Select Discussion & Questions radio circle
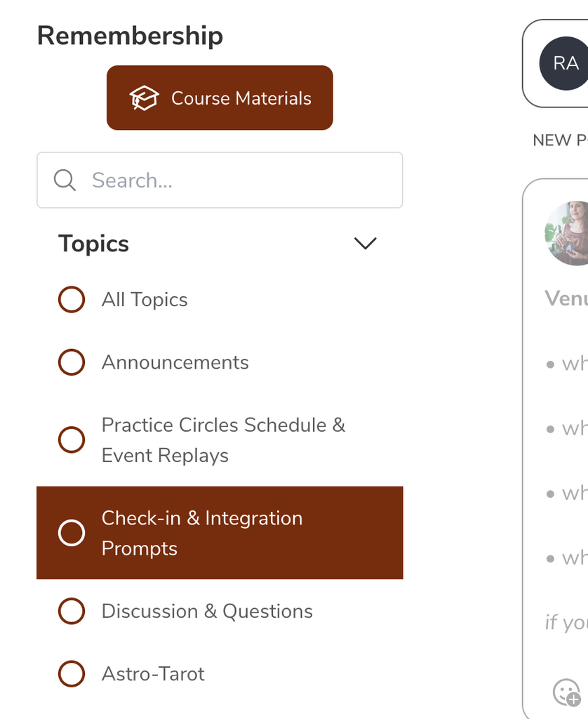 coord(72,611)
